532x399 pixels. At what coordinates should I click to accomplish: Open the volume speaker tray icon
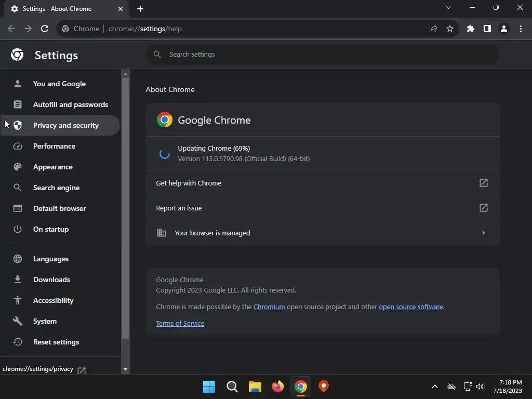click(x=480, y=387)
